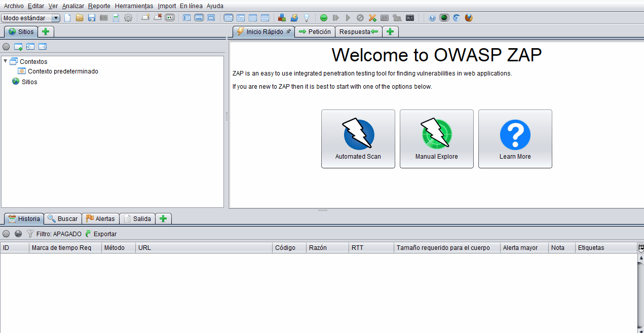Click the Persist Session floppy disk icon
This screenshot has height=333, width=644.
coord(92,18)
